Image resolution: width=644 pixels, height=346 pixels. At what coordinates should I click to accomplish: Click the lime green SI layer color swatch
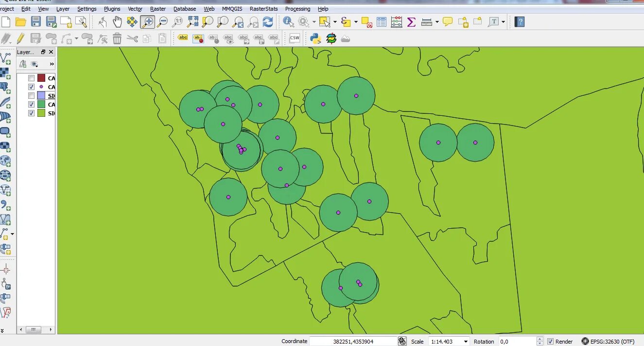tap(41, 113)
